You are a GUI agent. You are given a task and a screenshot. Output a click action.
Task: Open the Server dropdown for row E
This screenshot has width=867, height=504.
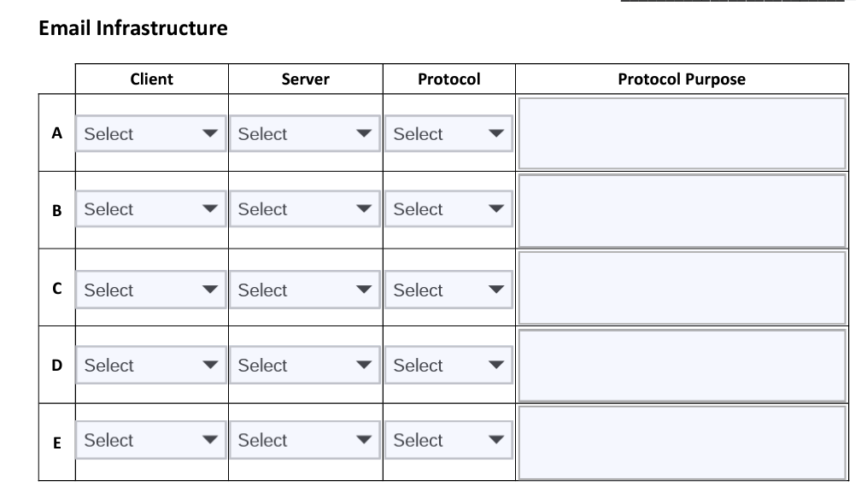pos(304,440)
